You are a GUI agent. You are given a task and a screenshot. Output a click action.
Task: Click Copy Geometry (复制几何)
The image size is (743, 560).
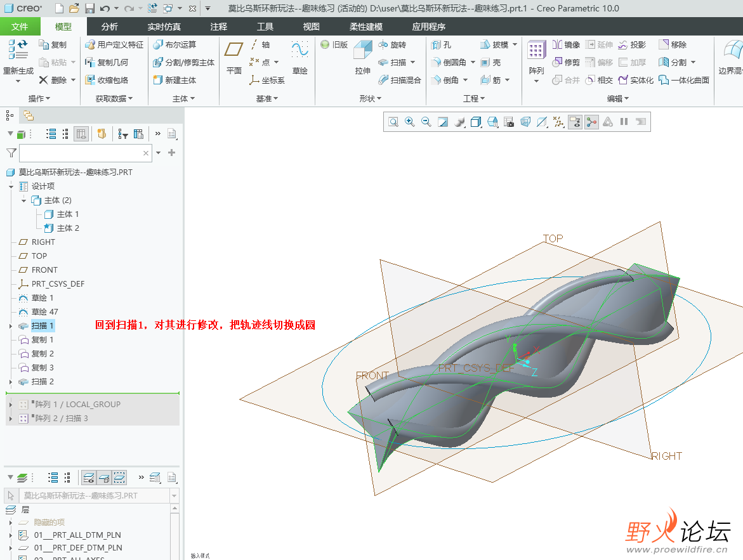click(106, 63)
